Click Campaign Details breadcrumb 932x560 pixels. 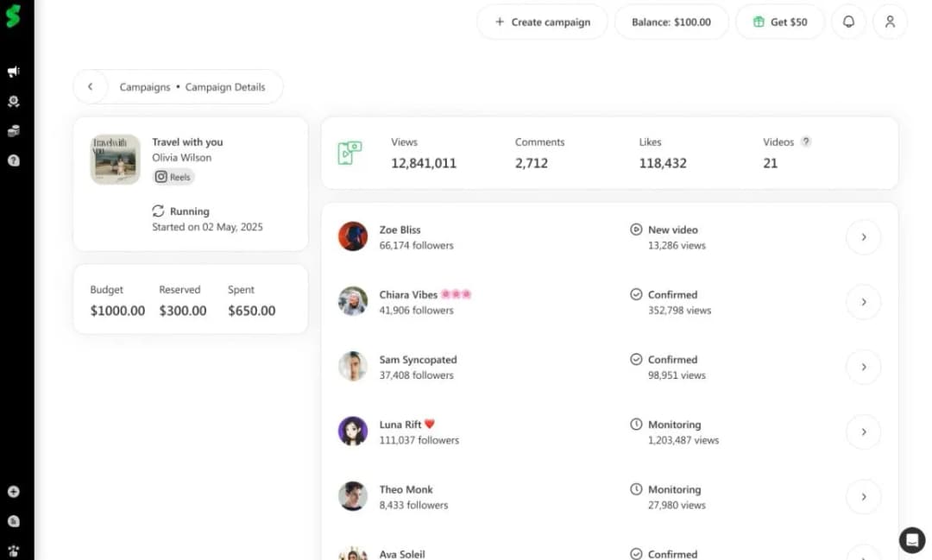[225, 87]
